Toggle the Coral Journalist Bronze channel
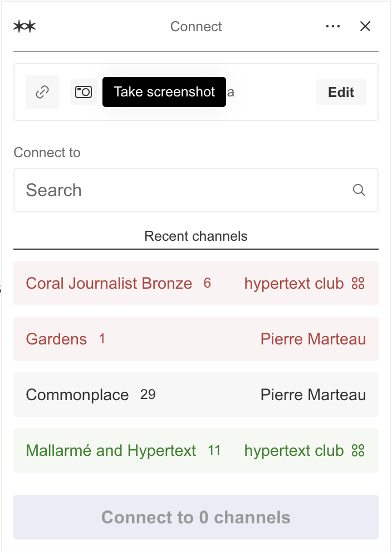 (x=109, y=283)
